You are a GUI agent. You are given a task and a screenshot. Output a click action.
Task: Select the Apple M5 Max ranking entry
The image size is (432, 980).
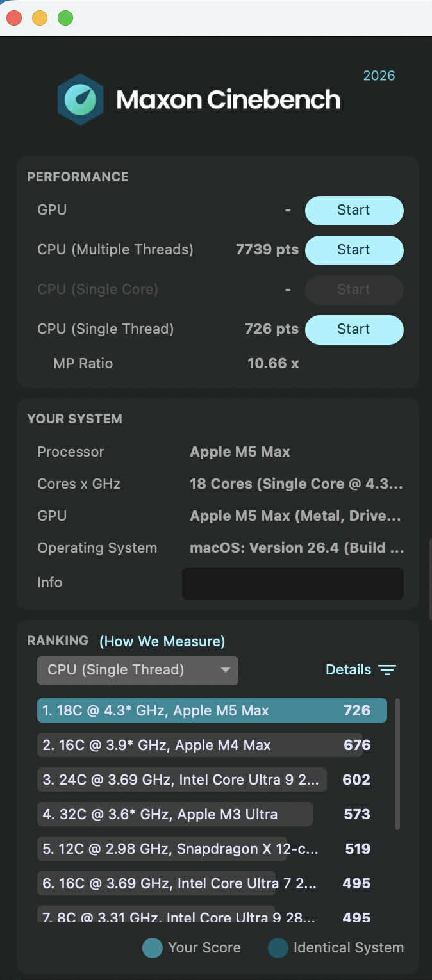click(x=212, y=710)
